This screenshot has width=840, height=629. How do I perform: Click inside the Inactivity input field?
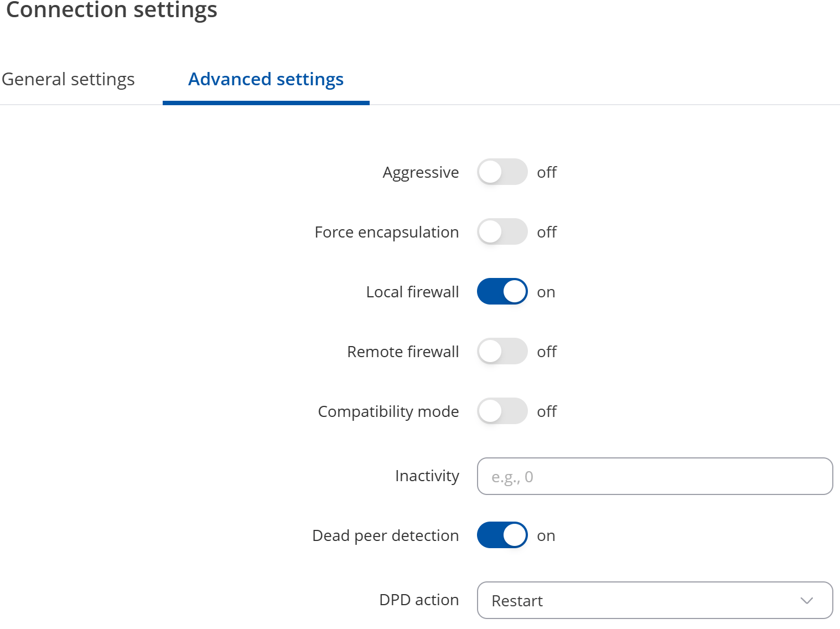pyautogui.click(x=655, y=476)
